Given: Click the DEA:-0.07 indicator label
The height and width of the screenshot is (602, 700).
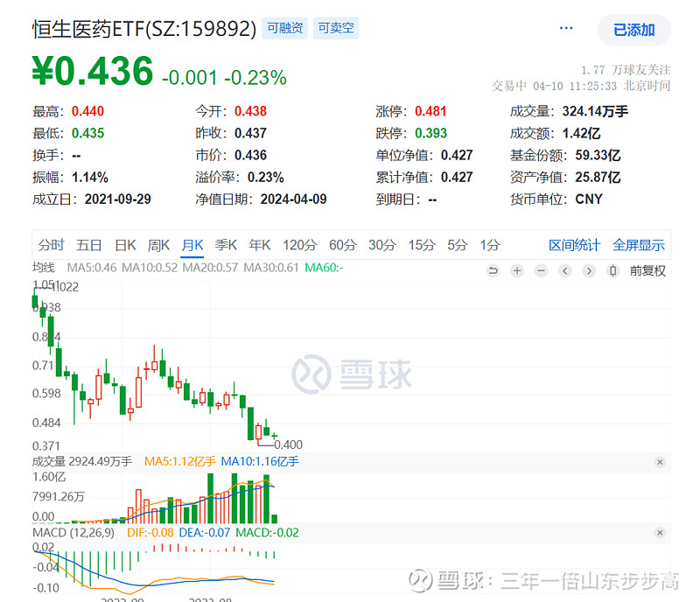Looking at the screenshot, I should pyautogui.click(x=205, y=533).
